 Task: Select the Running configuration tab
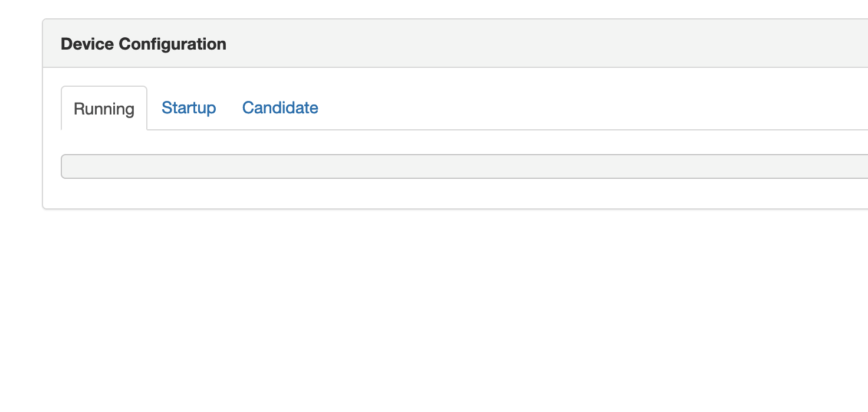point(104,109)
